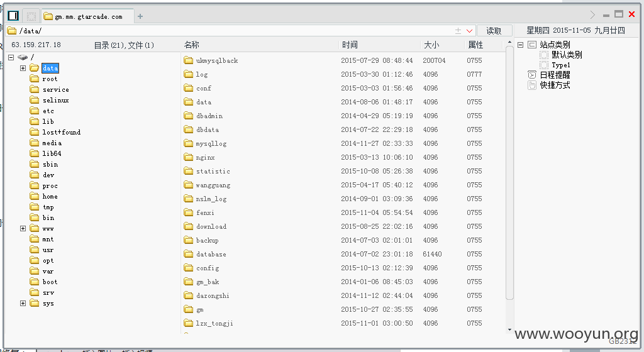Screen dimensions: 644x352
Task: Select the root folder in the left tree
Action: (50, 79)
